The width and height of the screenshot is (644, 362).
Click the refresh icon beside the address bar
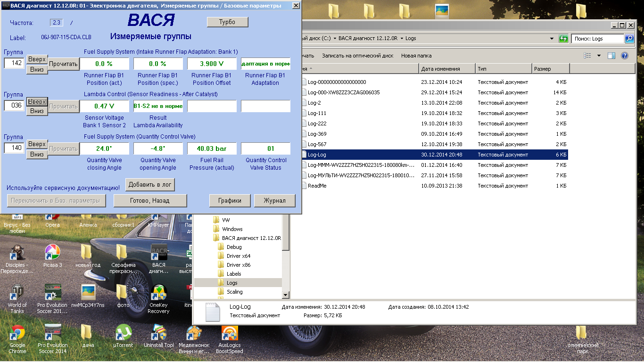[x=563, y=39]
